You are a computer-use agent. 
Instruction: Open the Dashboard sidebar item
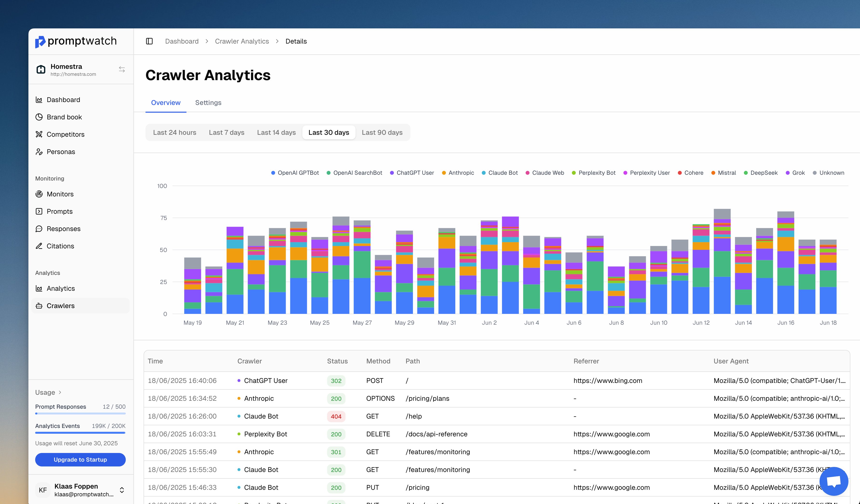pyautogui.click(x=80, y=100)
